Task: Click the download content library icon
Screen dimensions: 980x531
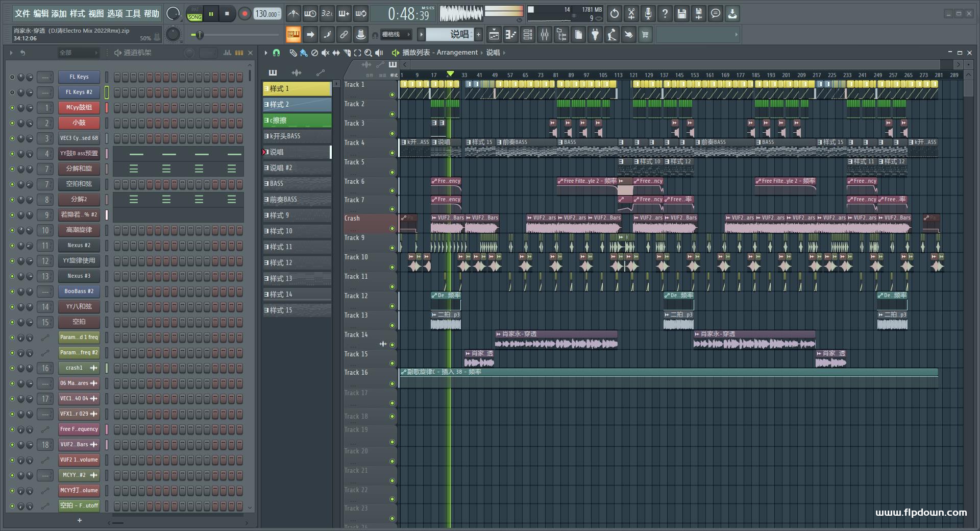Action: point(732,14)
